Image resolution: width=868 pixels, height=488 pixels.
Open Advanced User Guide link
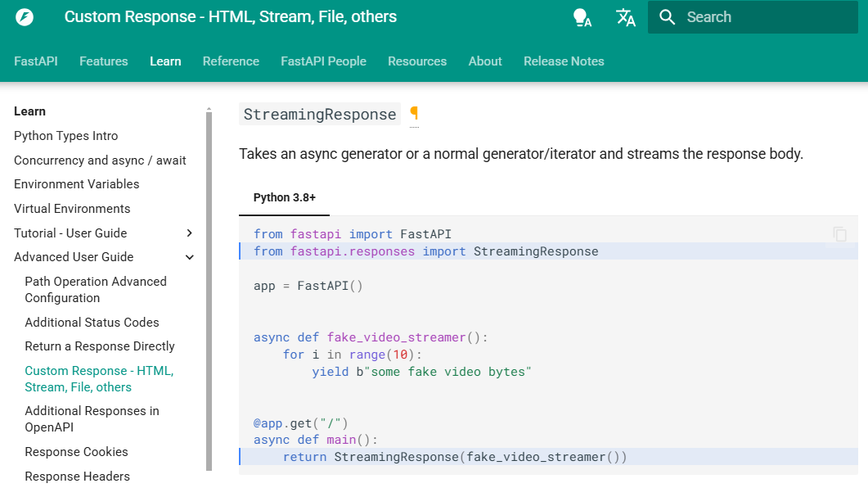tap(74, 257)
